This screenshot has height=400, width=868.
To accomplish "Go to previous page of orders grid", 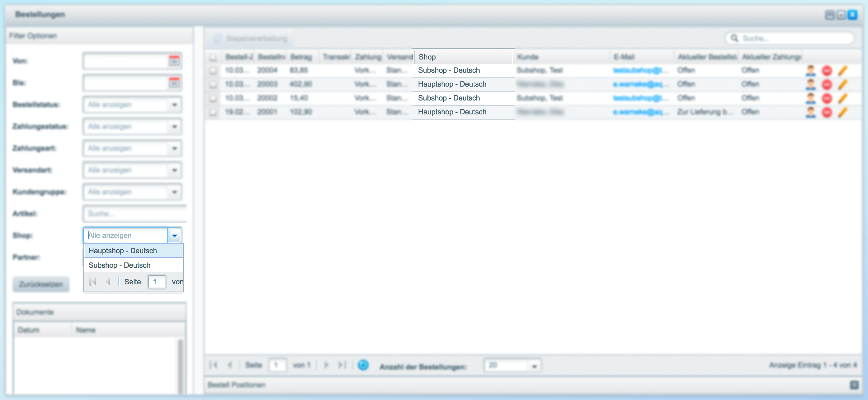I will point(230,365).
